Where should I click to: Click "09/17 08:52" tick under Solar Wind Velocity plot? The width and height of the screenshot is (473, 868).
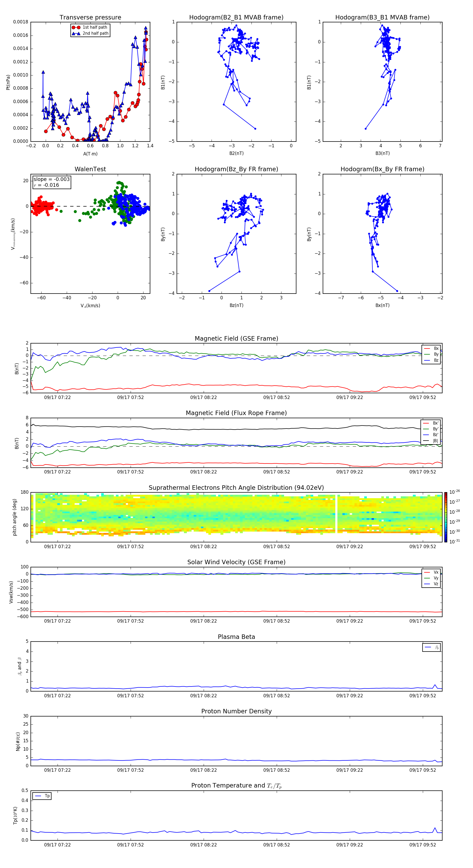276,621
